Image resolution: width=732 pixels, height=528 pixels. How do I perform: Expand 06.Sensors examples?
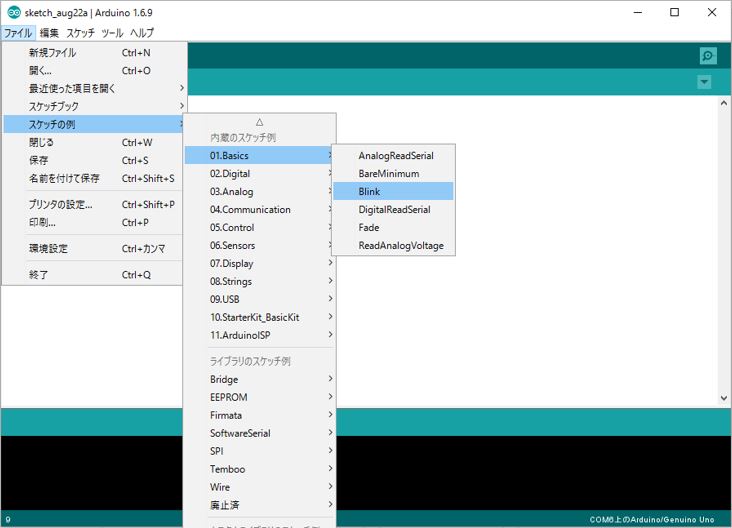click(x=260, y=245)
